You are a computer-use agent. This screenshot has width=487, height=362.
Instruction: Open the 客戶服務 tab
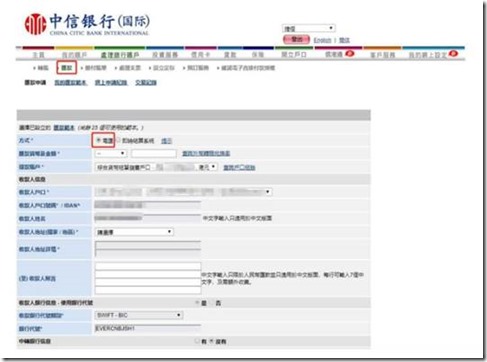383,55
